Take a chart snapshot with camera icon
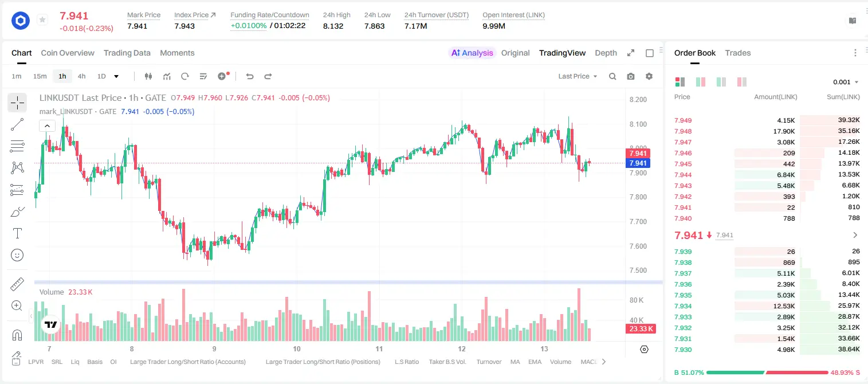This screenshot has width=868, height=384. (631, 76)
